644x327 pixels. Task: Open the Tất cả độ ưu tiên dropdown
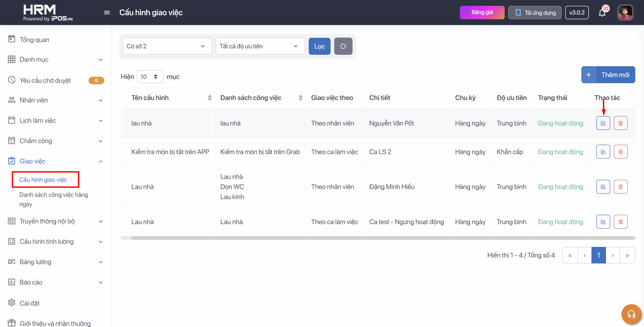pyautogui.click(x=260, y=46)
